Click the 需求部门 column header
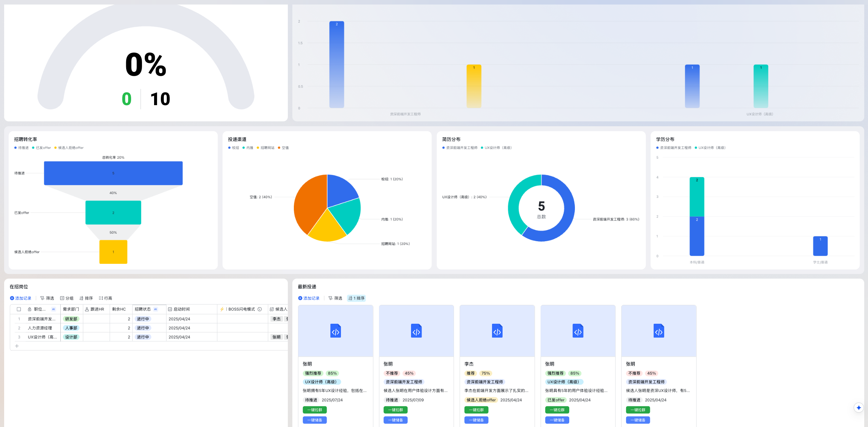 pos(71,309)
